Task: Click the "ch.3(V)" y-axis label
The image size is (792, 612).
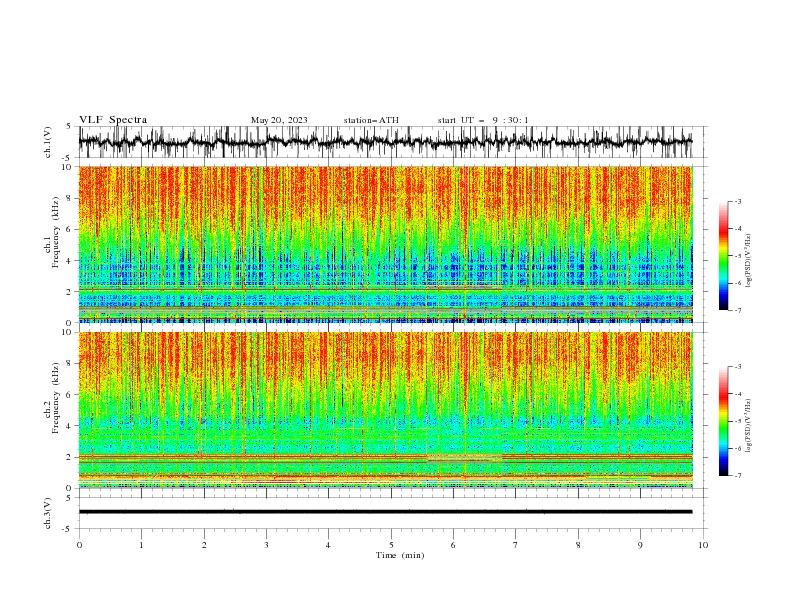Action: point(48,513)
